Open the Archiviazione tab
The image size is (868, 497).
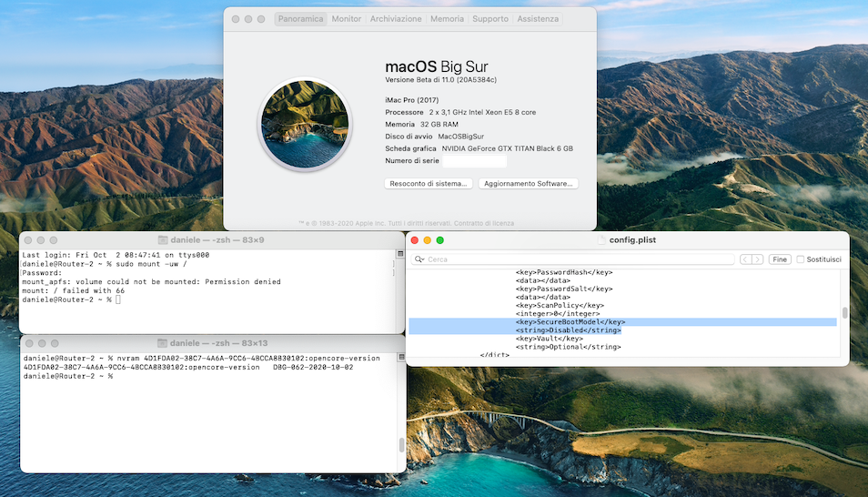coord(396,19)
